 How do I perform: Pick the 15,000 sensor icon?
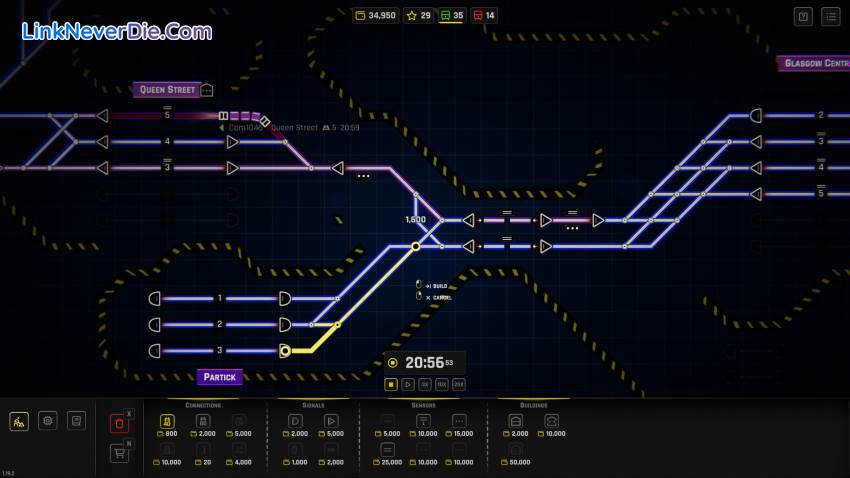click(459, 422)
